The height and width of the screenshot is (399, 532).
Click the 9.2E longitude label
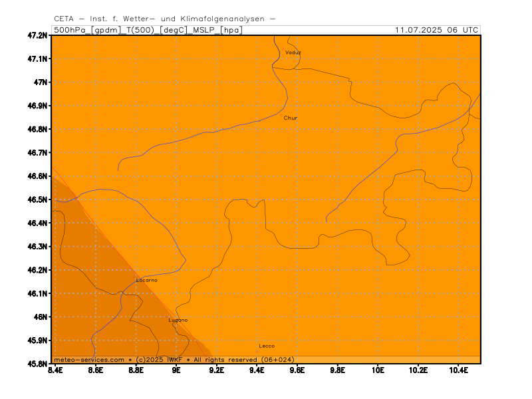(x=217, y=370)
